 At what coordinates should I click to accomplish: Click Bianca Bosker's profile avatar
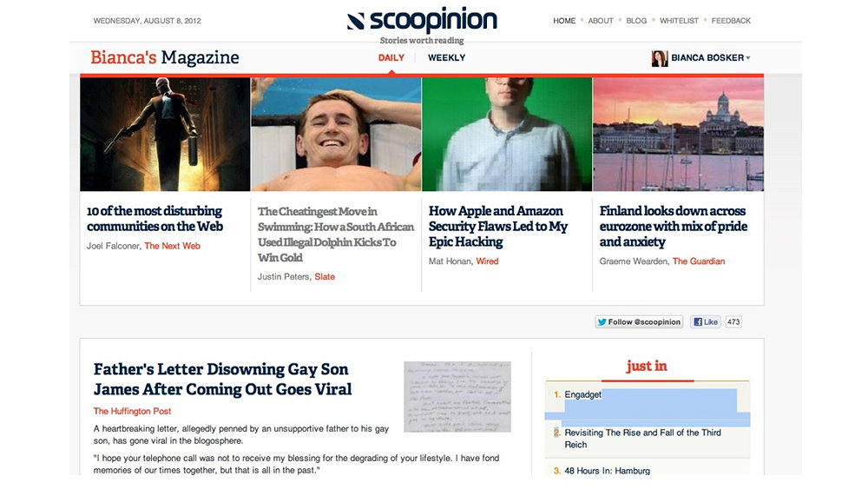pos(660,58)
